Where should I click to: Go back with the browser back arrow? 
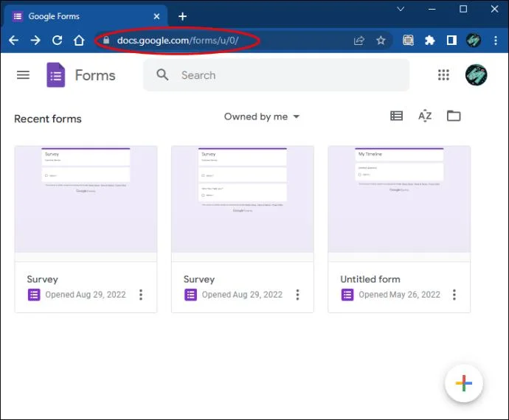[x=13, y=41]
